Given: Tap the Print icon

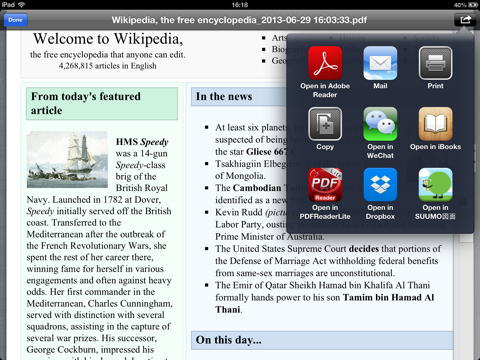Looking at the screenshot, I should point(435,63).
